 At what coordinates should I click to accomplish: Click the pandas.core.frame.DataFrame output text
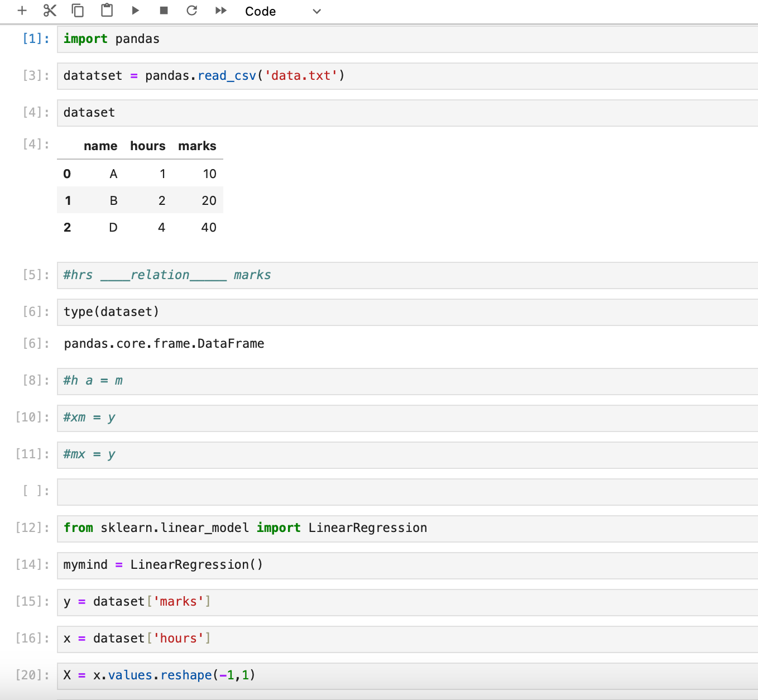point(164,343)
